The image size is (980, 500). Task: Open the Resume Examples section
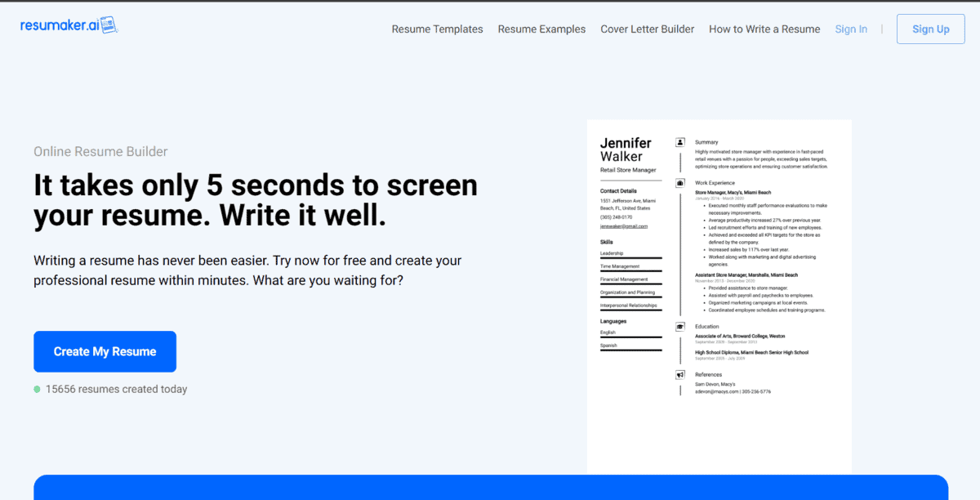[541, 29]
